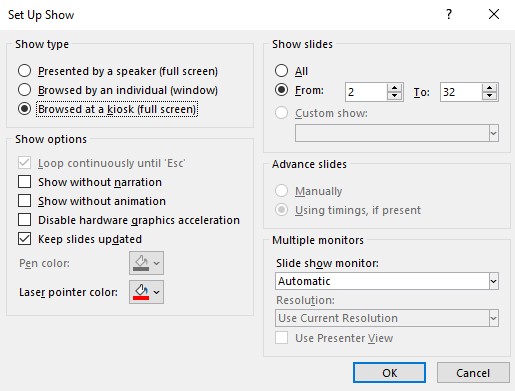The image size is (515, 391).
Task: Increase the From slide number
Action: (395, 88)
